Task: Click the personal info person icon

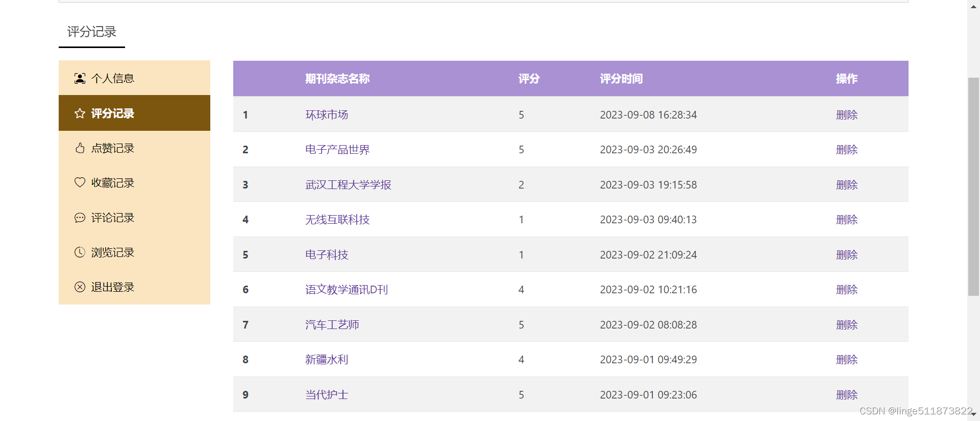Action: [80, 78]
